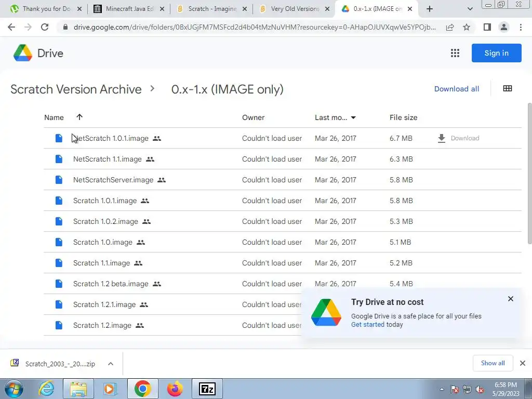Click the File size column header
Image resolution: width=532 pixels, height=399 pixels.
[403, 117]
